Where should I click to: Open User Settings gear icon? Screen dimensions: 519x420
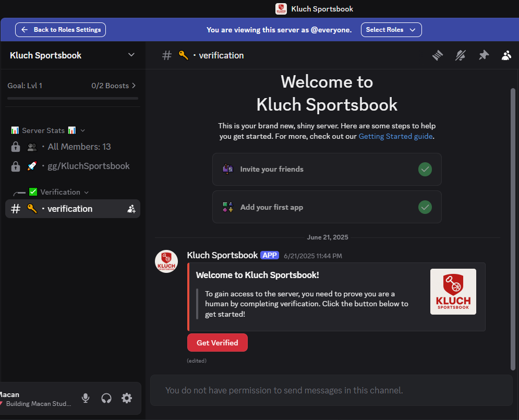(127, 398)
